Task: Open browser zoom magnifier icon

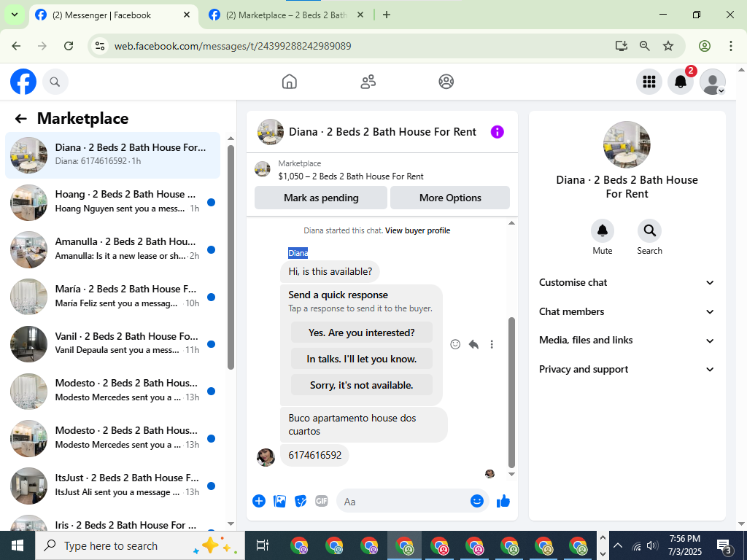Action: coord(645,46)
